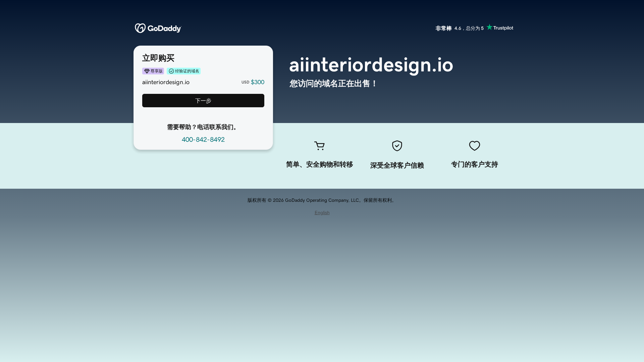Call the support number 400-842-8492
The height and width of the screenshot is (362, 644).
point(203,139)
